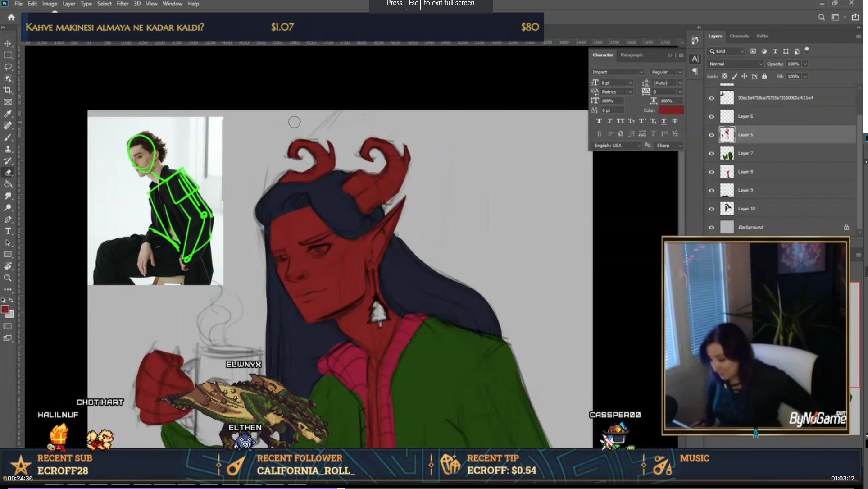
Task: Lock transparent pixels icon in Layers panel
Action: click(724, 77)
